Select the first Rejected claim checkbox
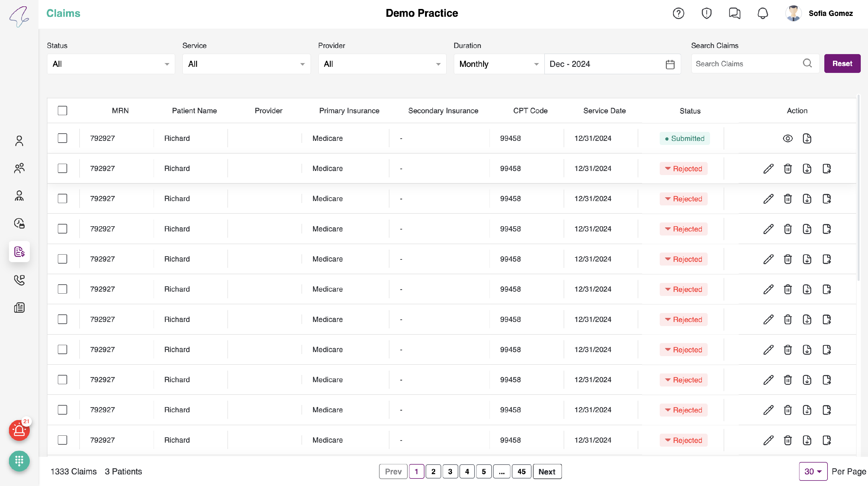The image size is (868, 486). 62,168
